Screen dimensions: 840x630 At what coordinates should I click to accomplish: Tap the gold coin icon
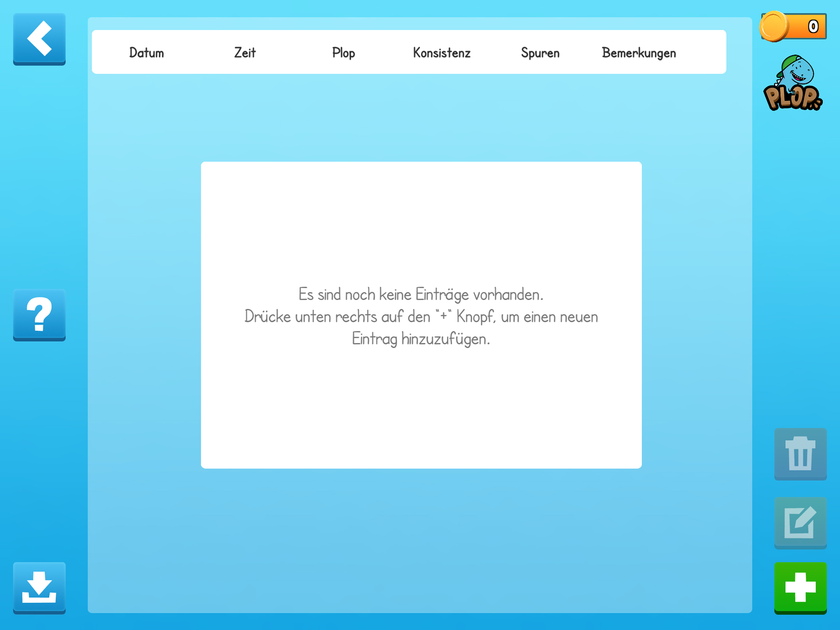tap(774, 26)
